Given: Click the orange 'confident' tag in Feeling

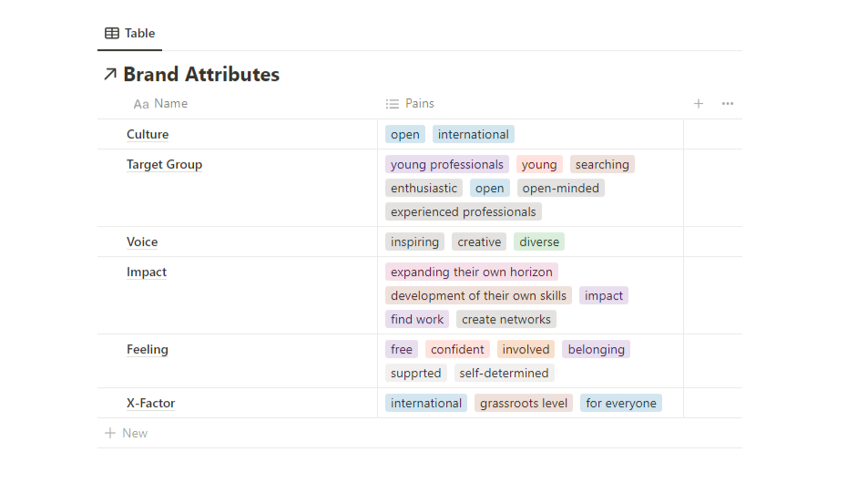Looking at the screenshot, I should pyautogui.click(x=457, y=349).
